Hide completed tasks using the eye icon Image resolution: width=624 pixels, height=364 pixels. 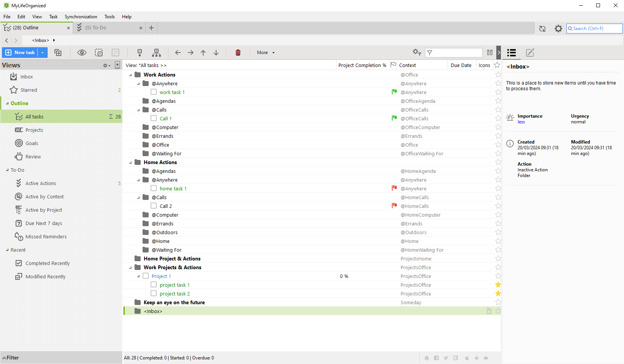coord(82,53)
